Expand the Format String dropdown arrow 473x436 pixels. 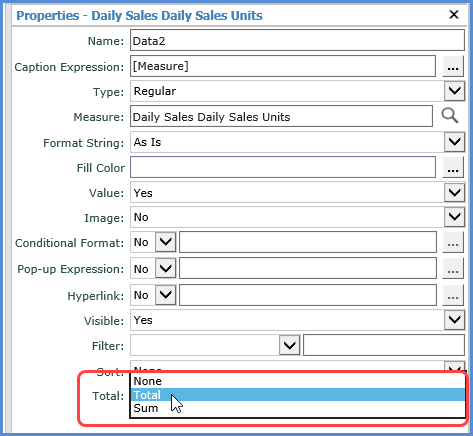tap(455, 142)
